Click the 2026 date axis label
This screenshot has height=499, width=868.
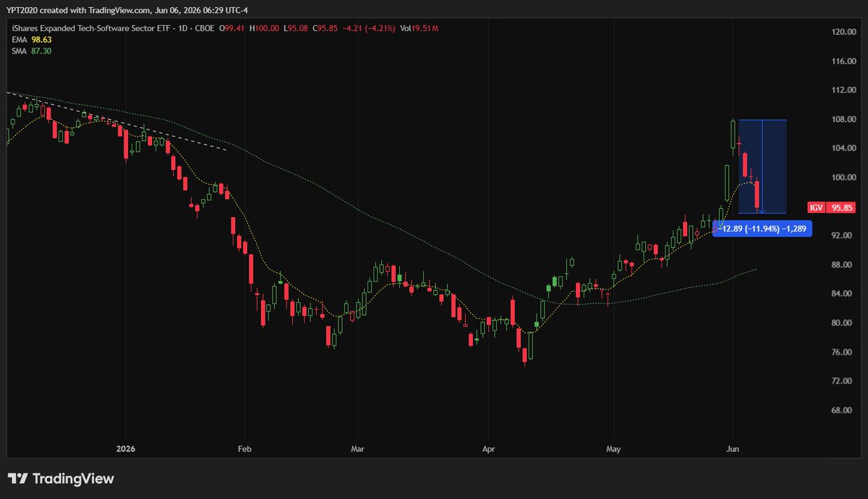point(126,448)
